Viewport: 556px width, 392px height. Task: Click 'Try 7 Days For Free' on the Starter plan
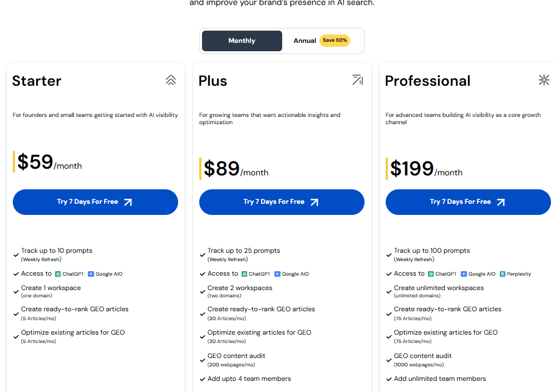pos(95,202)
